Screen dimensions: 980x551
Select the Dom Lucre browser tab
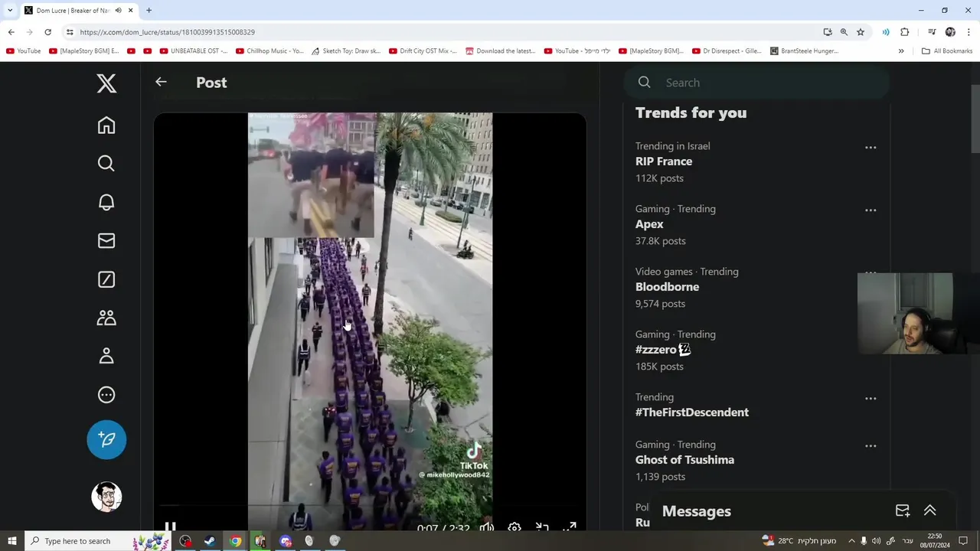point(72,10)
